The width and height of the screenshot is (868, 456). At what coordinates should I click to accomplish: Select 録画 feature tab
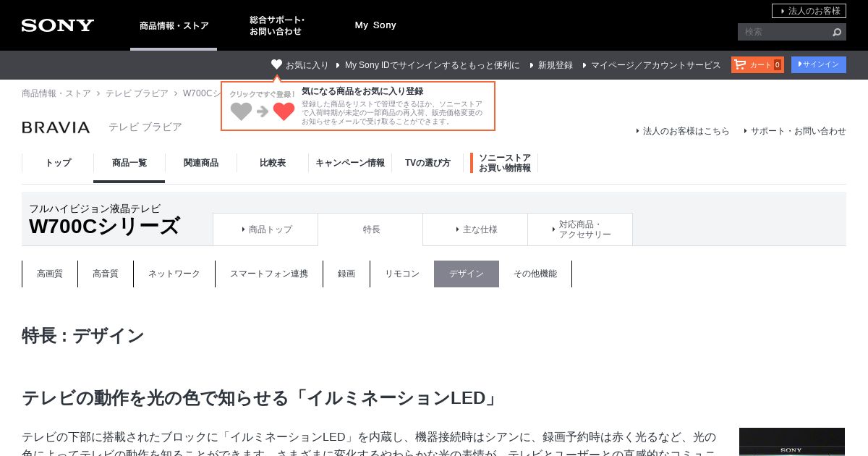pos(346,274)
